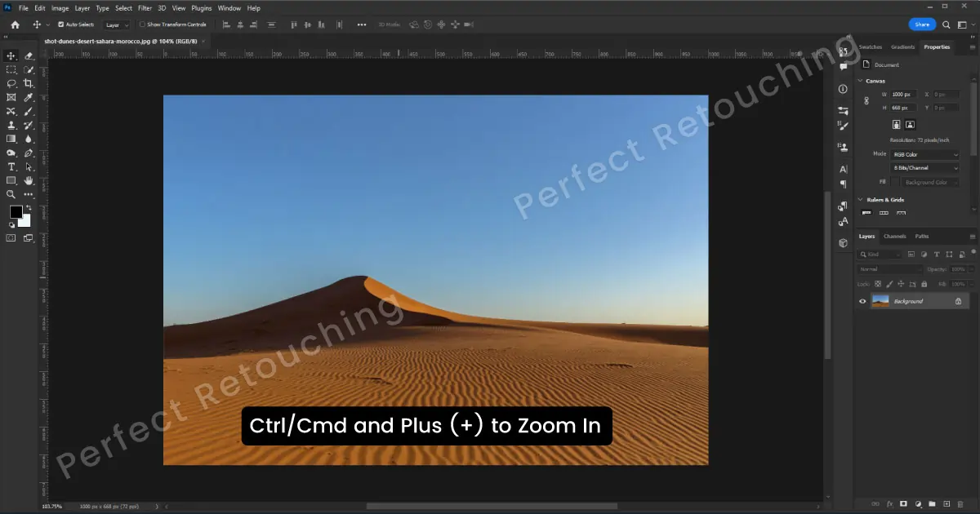Select the Crop tool
The height and width of the screenshot is (514, 980).
29,84
